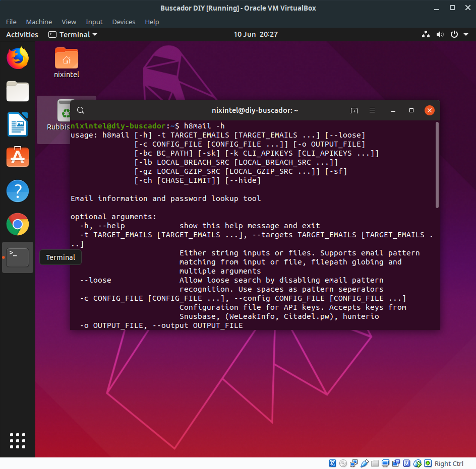476x469 pixels.
Task: Open the VirtualBox Input menu
Action: point(94,22)
